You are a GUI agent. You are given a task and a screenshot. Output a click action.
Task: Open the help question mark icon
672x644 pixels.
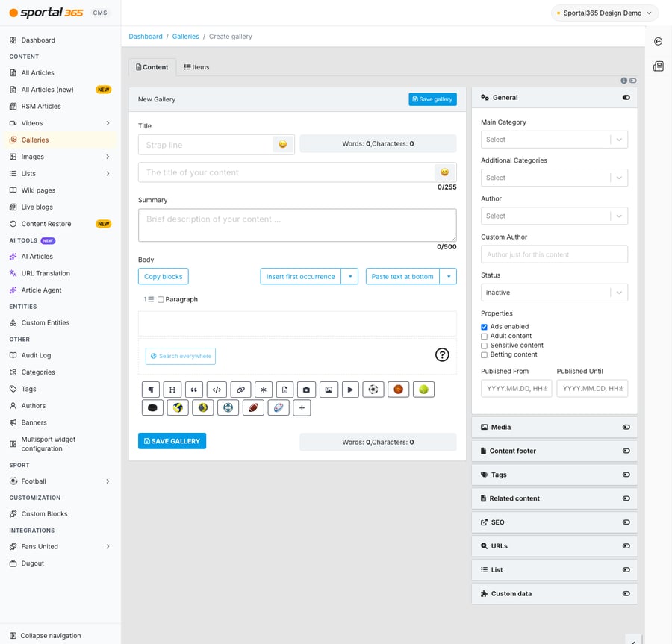pyautogui.click(x=442, y=354)
